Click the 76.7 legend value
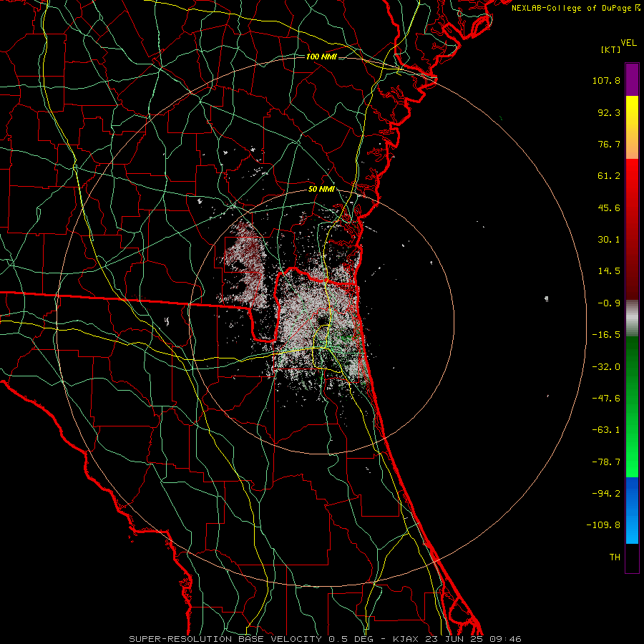644x644 pixels. 609,144
